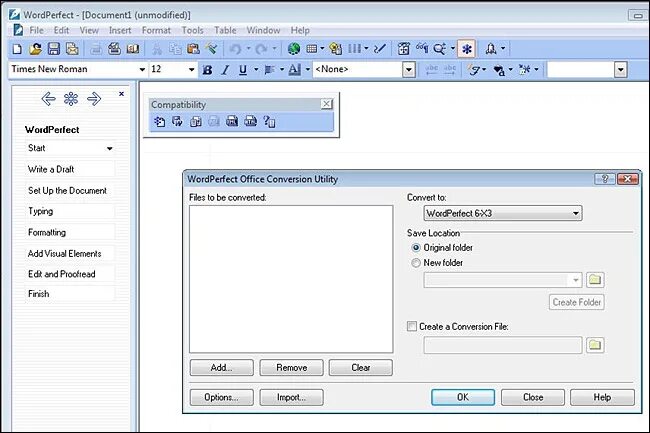The height and width of the screenshot is (433, 650).
Task: Click the open book icon in toolbar
Action: [x=133, y=49]
